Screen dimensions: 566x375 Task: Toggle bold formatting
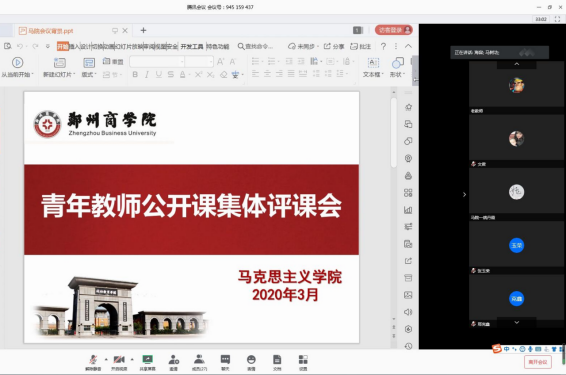135,74
